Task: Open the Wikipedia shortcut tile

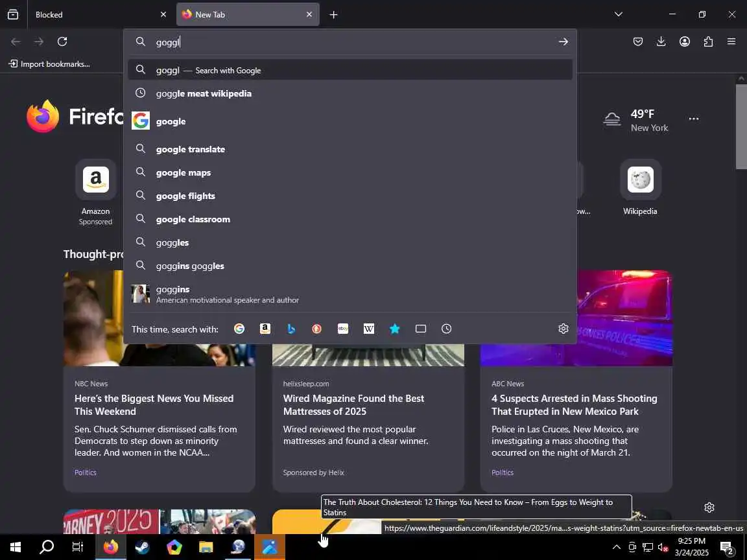Action: (640, 188)
